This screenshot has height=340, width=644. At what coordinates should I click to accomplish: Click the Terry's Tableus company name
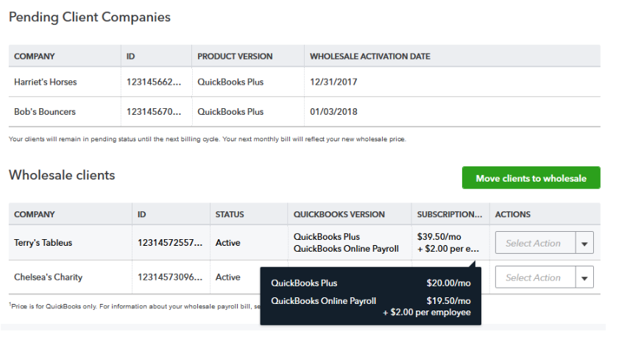43,243
